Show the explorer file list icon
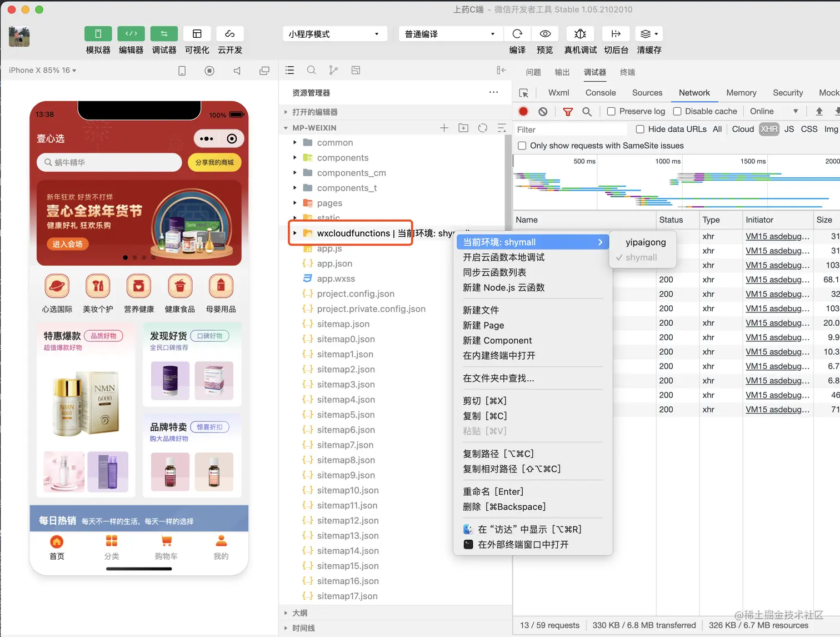Viewport: 840px width, 637px height. pyautogui.click(x=289, y=70)
